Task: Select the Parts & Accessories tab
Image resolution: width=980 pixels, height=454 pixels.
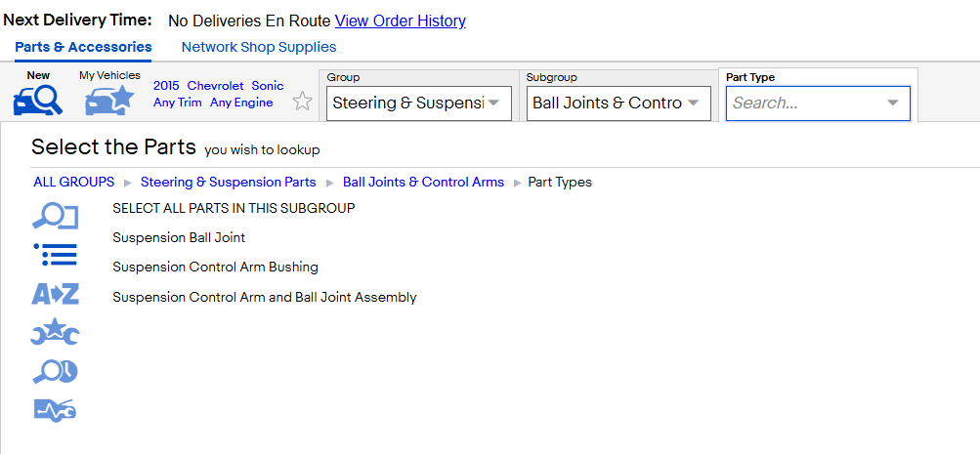Action: [83, 47]
